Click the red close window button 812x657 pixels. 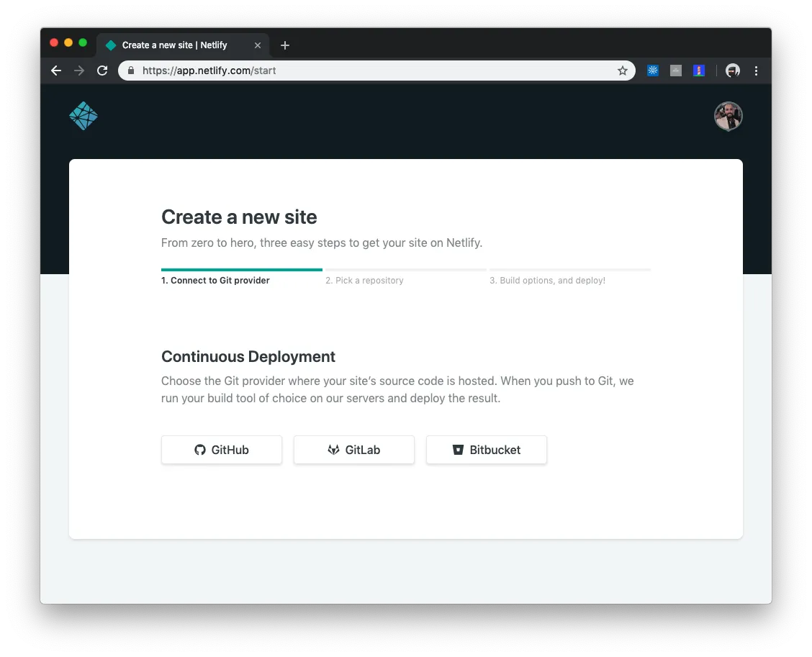coord(54,42)
